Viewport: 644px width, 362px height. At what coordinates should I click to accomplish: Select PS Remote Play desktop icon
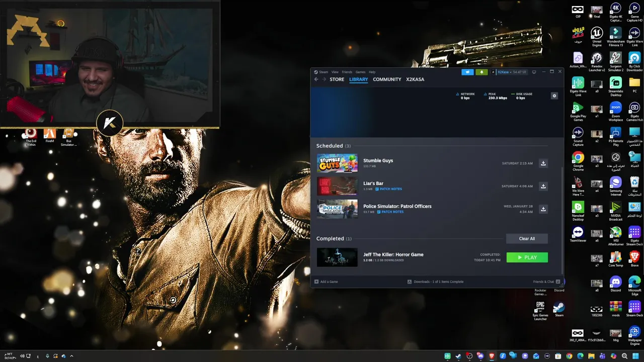pos(615,136)
